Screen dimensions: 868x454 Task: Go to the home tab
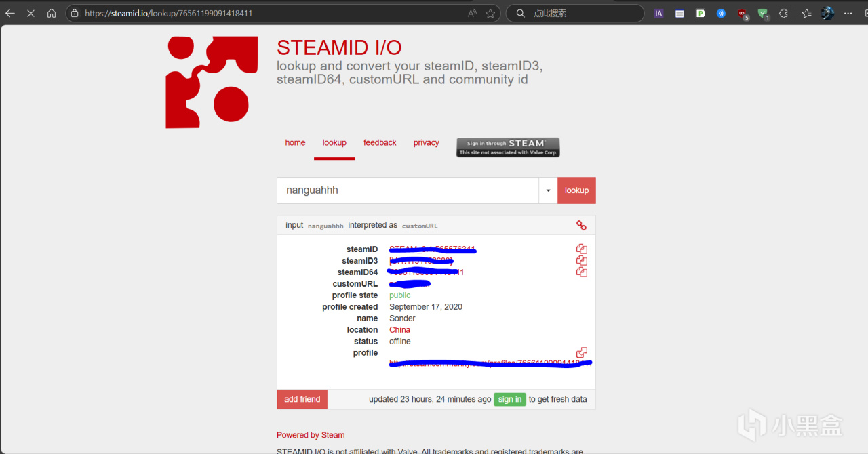click(x=295, y=142)
